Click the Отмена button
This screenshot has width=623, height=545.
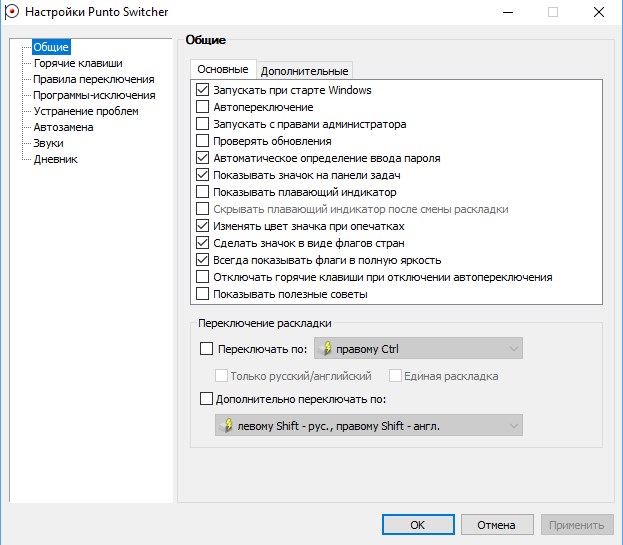496,524
